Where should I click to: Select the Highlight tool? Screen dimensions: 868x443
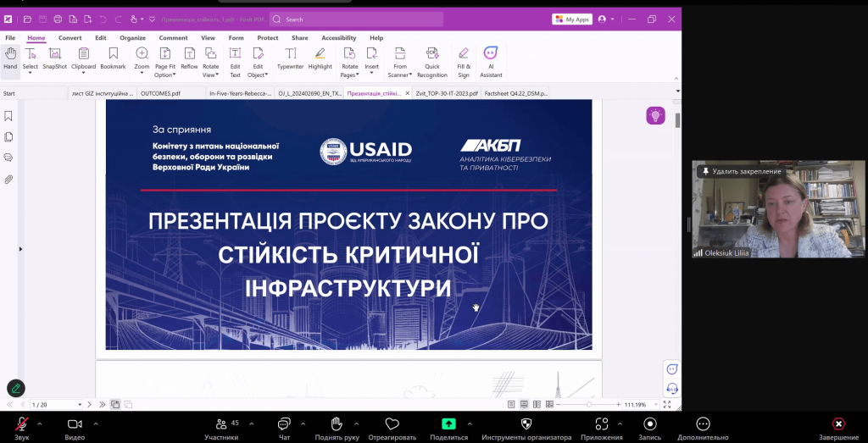pyautogui.click(x=320, y=58)
